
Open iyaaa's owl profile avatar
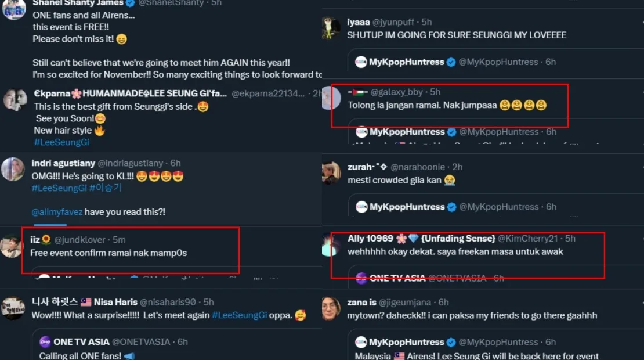coord(331,28)
